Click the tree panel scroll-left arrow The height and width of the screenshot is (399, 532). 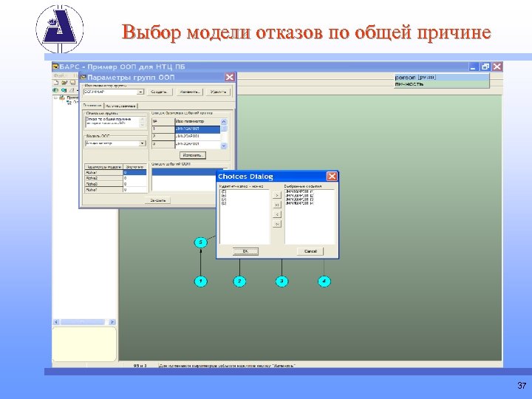tap(56, 322)
